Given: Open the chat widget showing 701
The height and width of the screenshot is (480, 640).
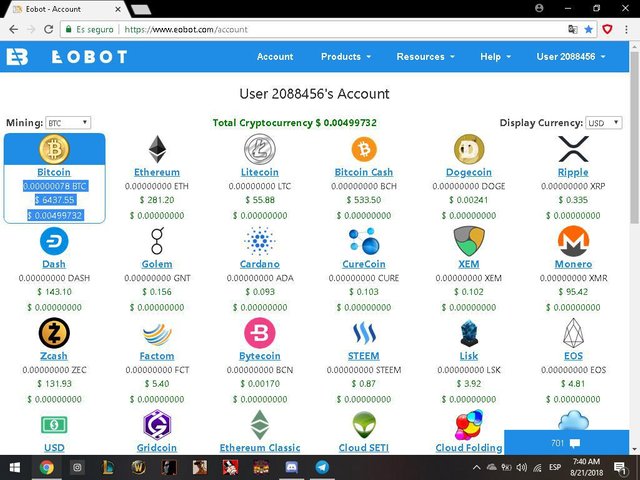Looking at the screenshot, I should click(567, 443).
